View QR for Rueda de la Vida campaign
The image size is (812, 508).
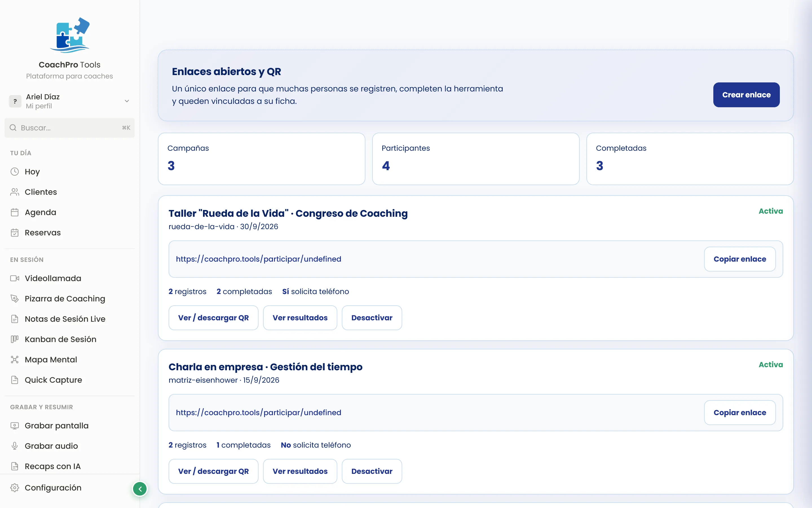(213, 318)
